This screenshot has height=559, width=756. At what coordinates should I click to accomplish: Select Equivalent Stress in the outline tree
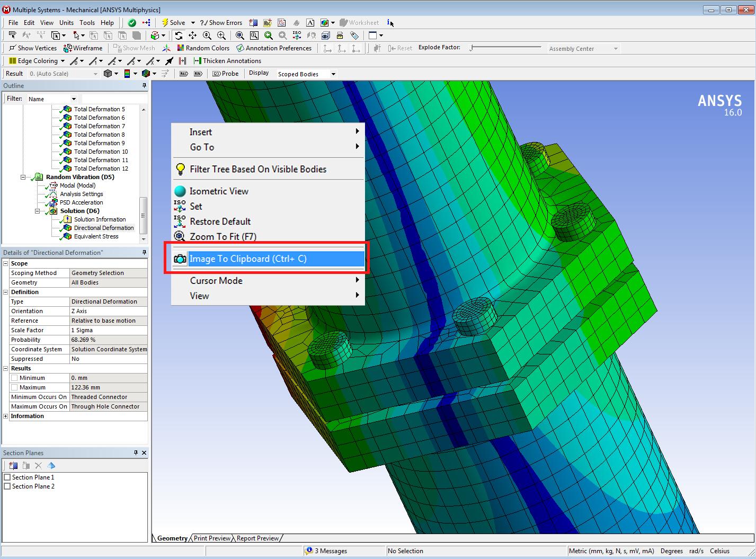point(96,236)
